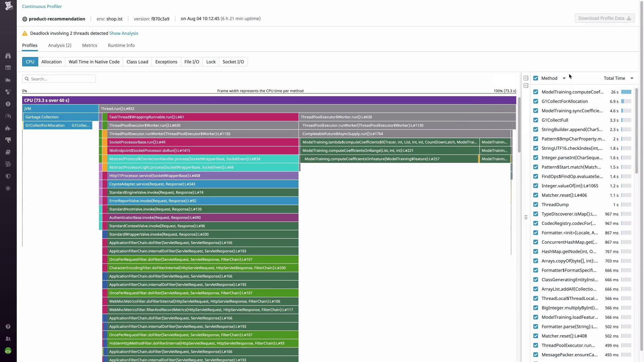
Task: Open Security Monitoring via the shield icon
Action: coord(8,176)
